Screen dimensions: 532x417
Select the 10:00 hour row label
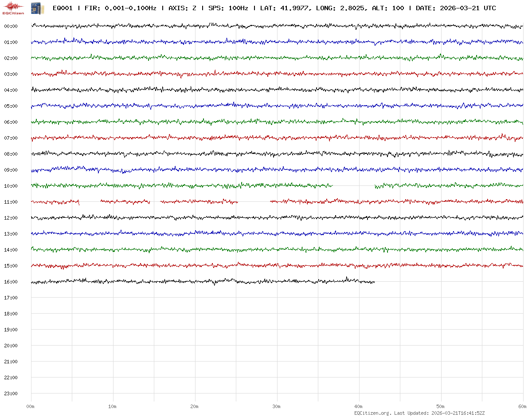[11, 186]
